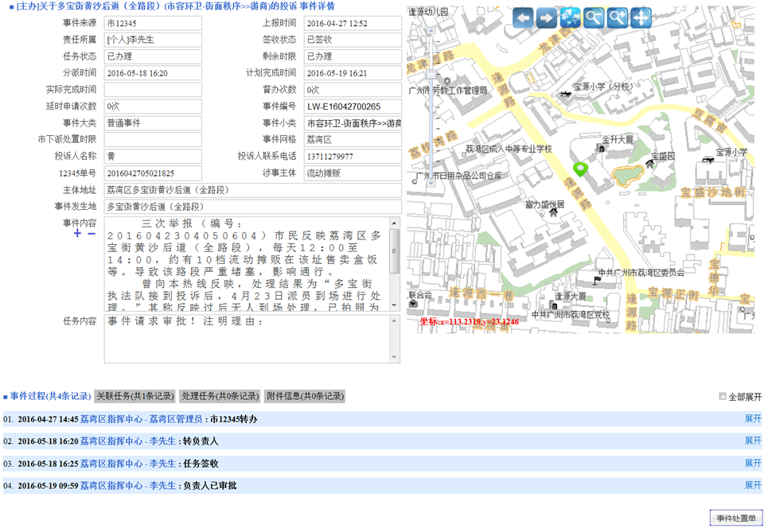Expand record 04 负责人已审批

[x=752, y=485]
